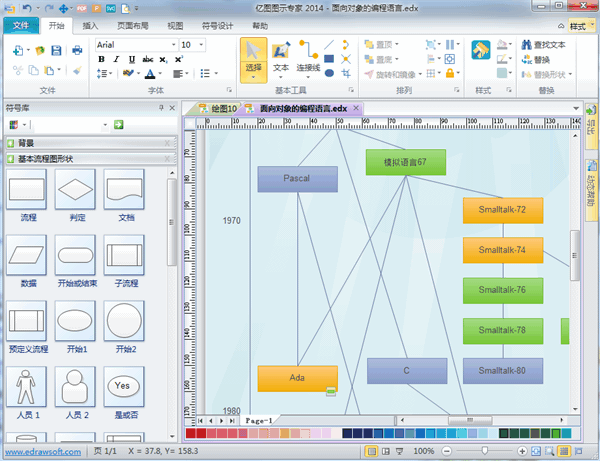The width and height of the screenshot is (600, 461).
Task: Select the 选择 pointer tool
Action: coord(253,56)
